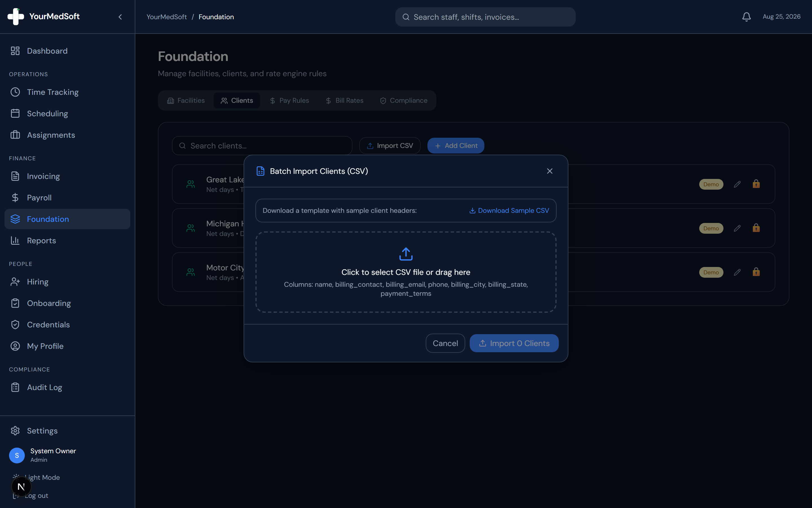Switch to the Facilities tab
Viewport: 812px width, 508px height.
186,100
